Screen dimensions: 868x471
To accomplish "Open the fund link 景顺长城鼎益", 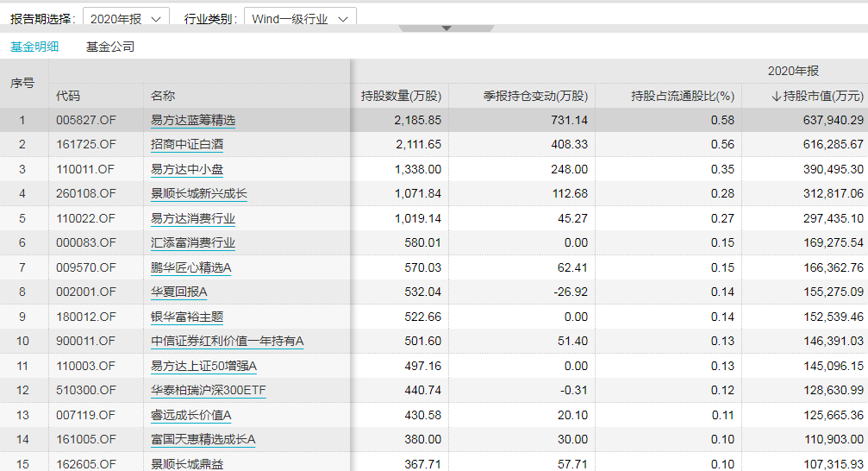I will click(187, 464).
